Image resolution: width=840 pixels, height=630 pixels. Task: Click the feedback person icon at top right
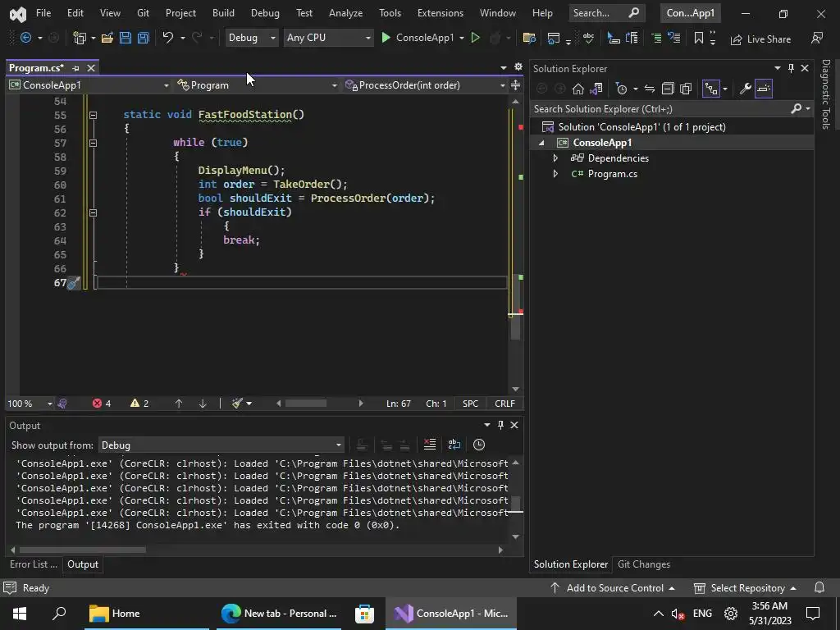[817, 38]
